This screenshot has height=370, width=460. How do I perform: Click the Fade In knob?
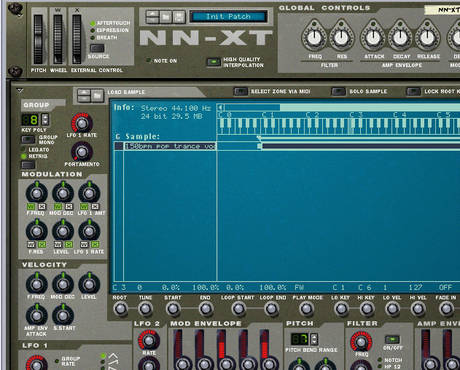click(x=446, y=309)
